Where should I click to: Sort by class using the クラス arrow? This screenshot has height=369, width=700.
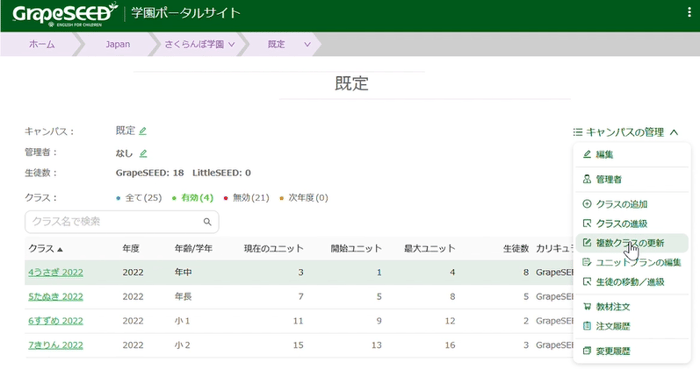[60, 249]
